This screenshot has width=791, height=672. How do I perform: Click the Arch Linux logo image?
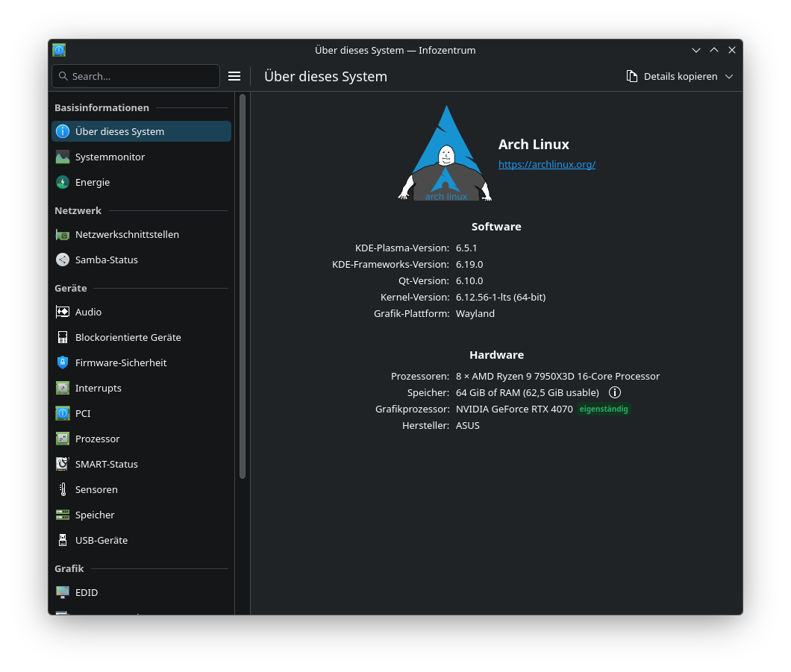tap(445, 153)
